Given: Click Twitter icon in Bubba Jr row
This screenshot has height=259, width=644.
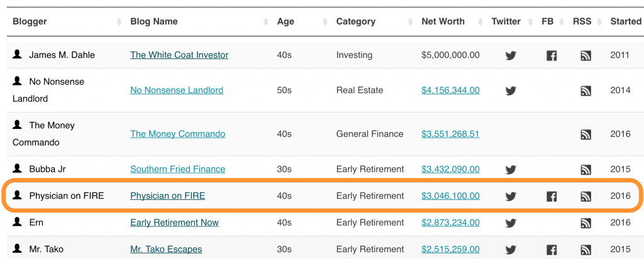Looking at the screenshot, I should 511,170.
